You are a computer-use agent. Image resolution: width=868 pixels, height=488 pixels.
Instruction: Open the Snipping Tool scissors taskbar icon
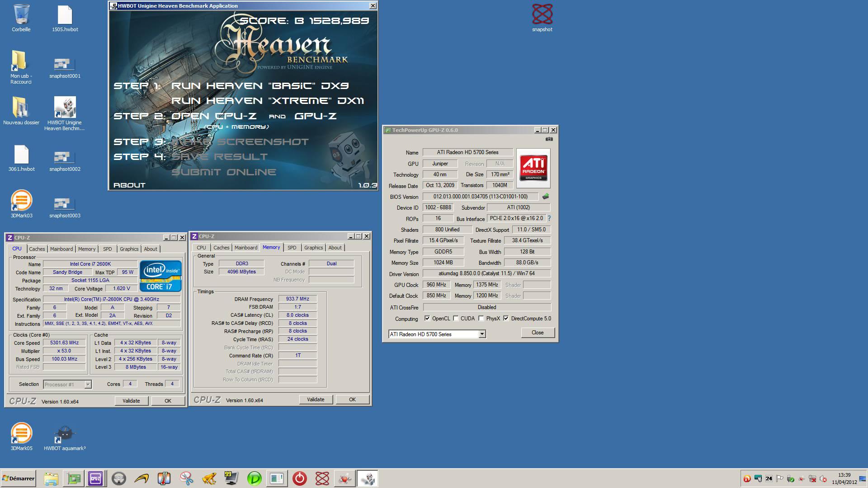click(x=186, y=479)
